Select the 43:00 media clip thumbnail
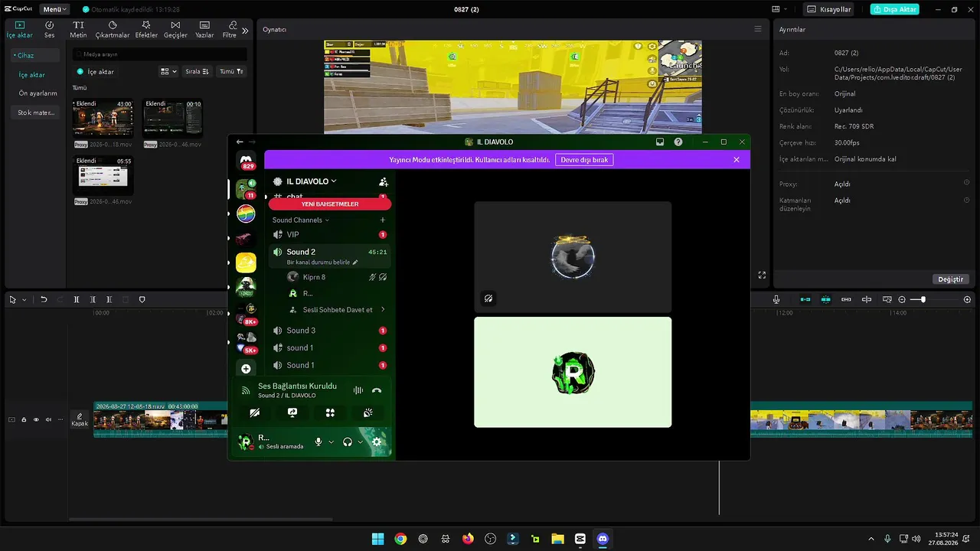This screenshot has width=980, height=551. pyautogui.click(x=103, y=118)
